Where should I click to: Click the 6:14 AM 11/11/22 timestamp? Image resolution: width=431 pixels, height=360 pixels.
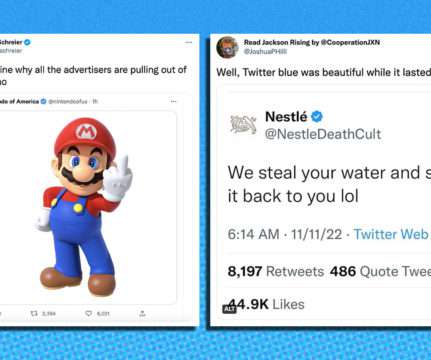click(285, 234)
